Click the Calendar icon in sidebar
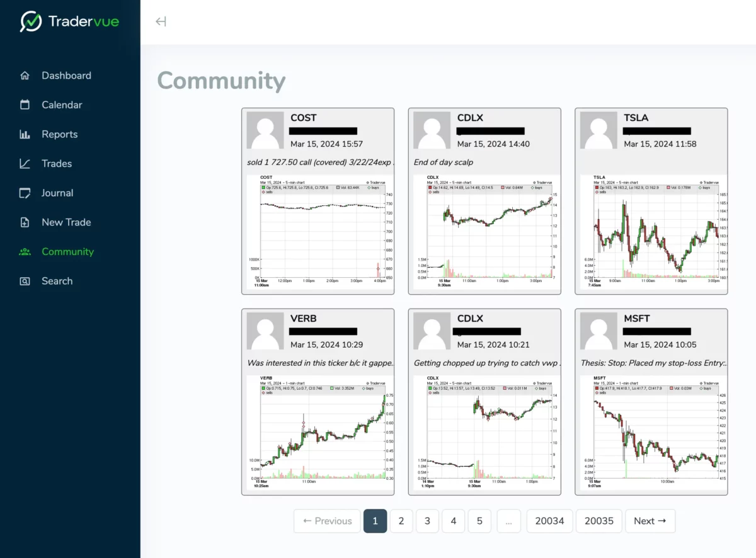This screenshot has width=756, height=558. [25, 105]
